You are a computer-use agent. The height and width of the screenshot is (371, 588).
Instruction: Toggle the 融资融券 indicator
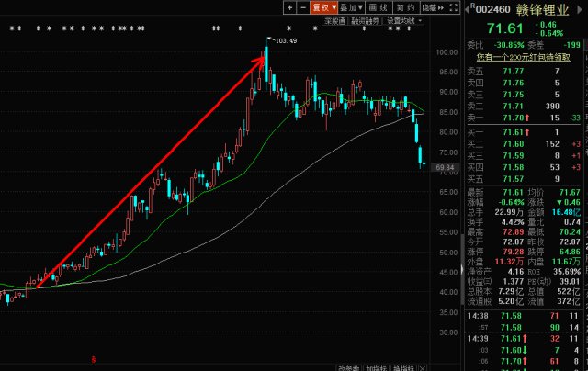click(x=366, y=20)
